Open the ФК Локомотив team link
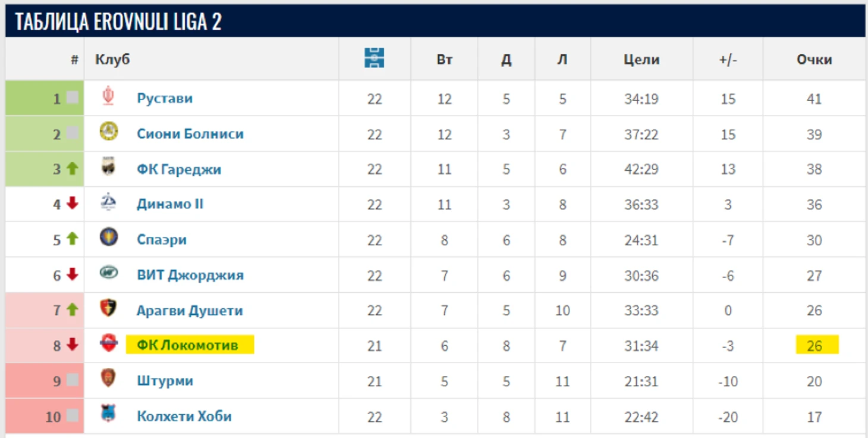Viewport: 868px width, 438px height. tap(187, 345)
